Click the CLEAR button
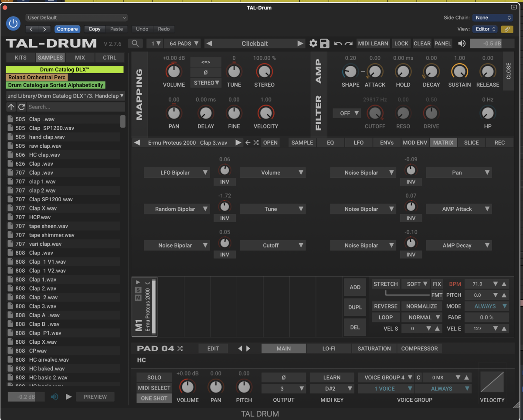The image size is (523, 420). click(422, 44)
